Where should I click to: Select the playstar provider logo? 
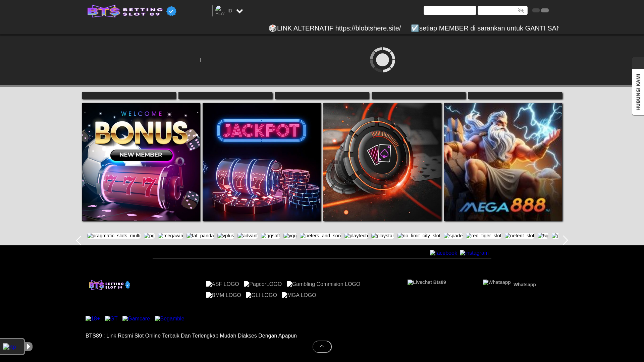coord(383,236)
